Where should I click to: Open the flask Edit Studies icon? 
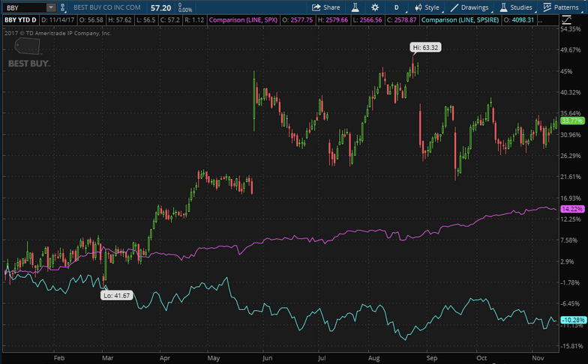click(x=355, y=7)
